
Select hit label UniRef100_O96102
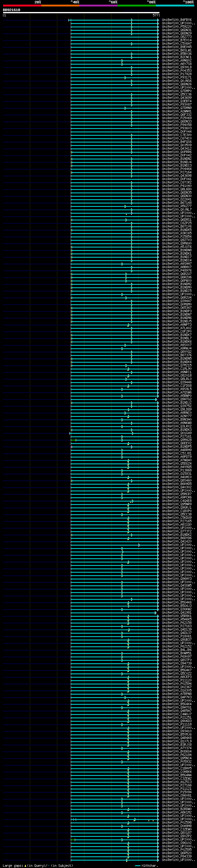coord(177,842)
